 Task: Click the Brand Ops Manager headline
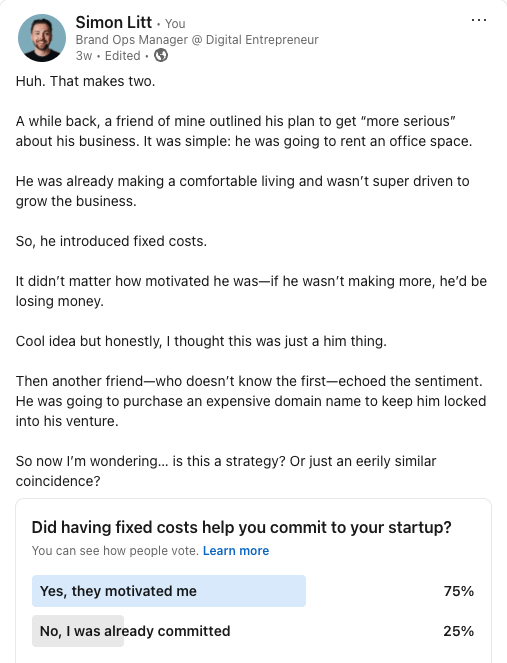[x=197, y=40]
